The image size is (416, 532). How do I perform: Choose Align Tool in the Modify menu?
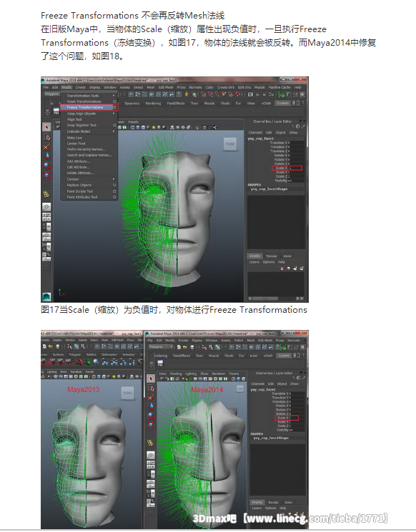[74, 119]
